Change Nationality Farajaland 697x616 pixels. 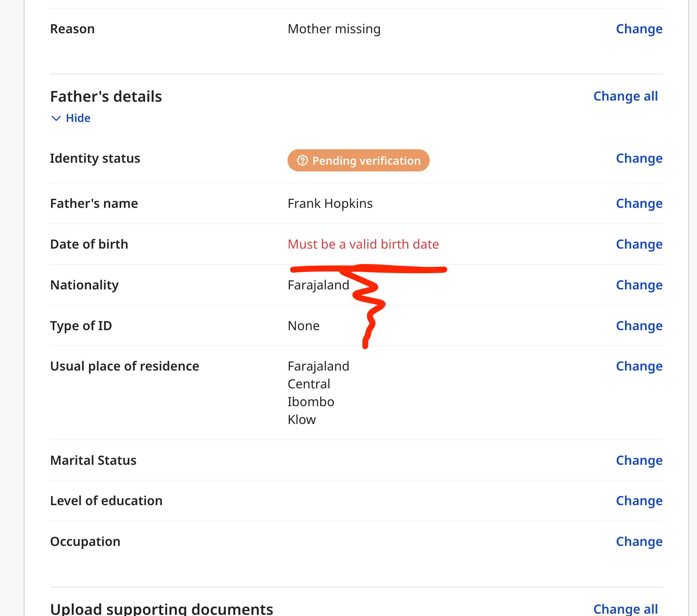[x=639, y=285]
